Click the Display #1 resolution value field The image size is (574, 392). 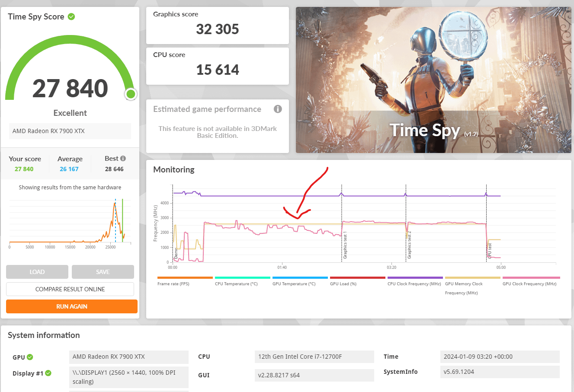coord(129,377)
